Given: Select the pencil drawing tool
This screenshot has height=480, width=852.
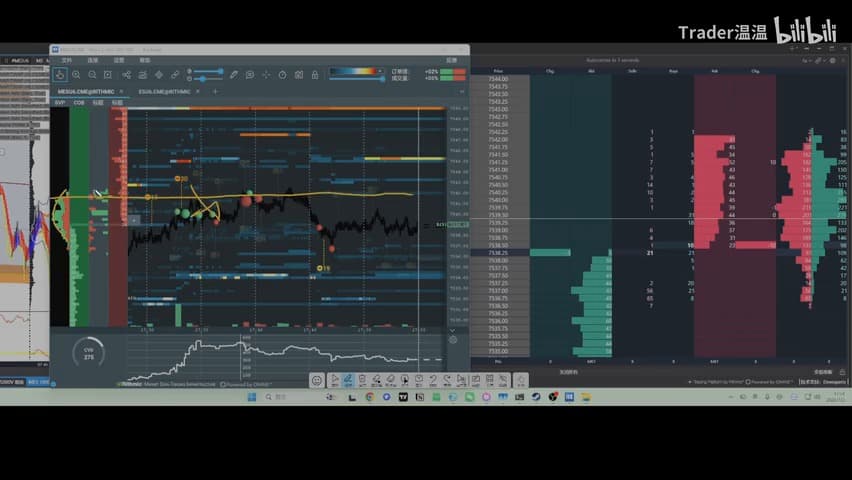Looking at the screenshot, I should pyautogui.click(x=234, y=75).
